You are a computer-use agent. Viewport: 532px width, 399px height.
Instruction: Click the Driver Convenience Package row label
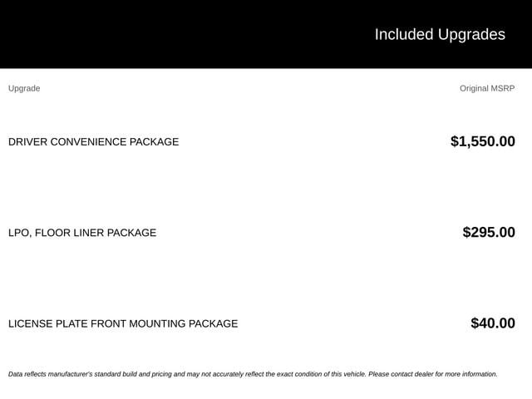tap(93, 142)
